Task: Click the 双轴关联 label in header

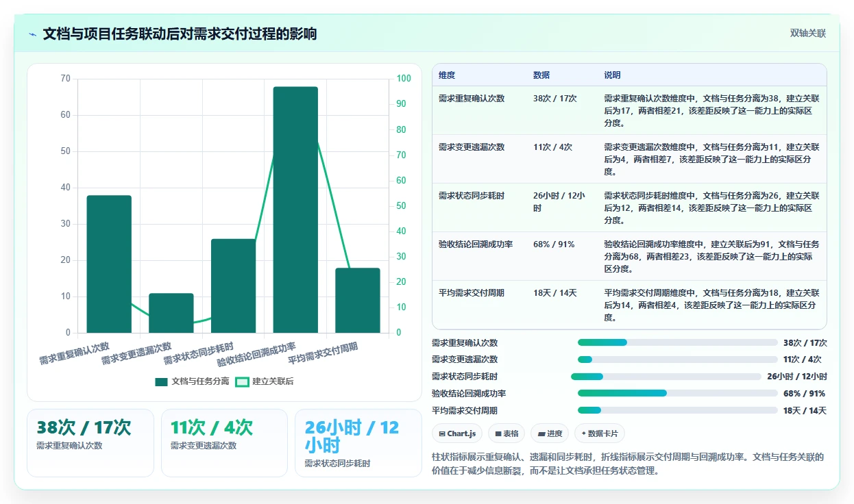Action: pyautogui.click(x=808, y=33)
